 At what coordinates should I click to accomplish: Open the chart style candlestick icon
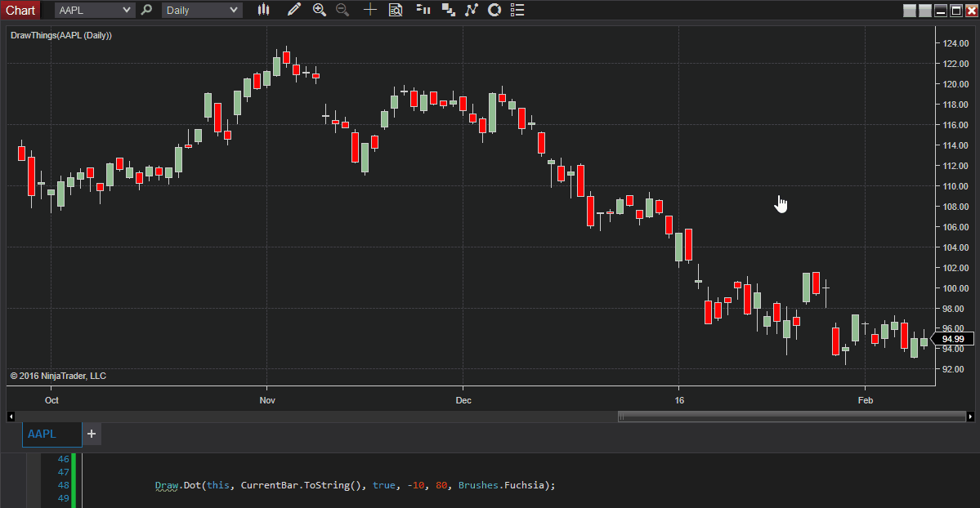264,9
